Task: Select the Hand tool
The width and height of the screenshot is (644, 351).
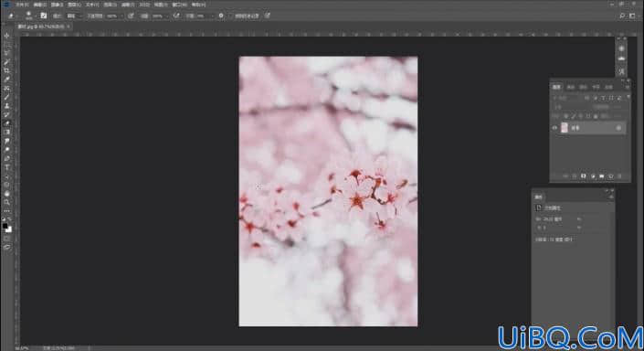Action: point(6,193)
